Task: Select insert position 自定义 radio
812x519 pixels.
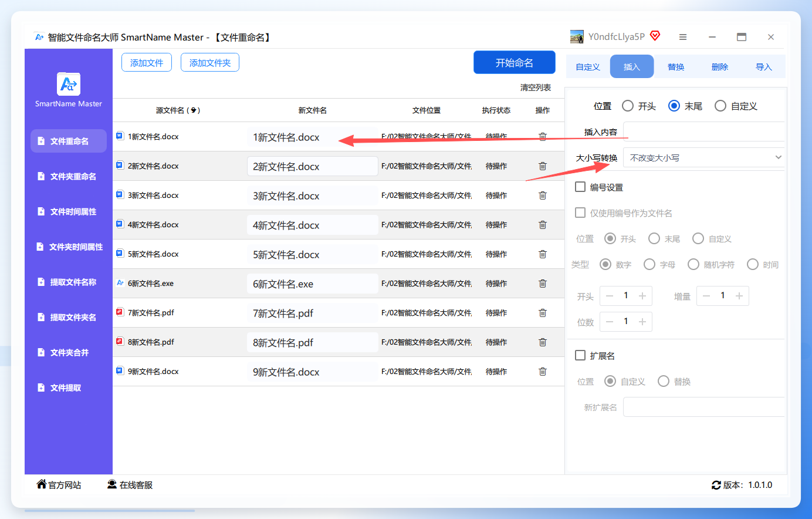Action: pyautogui.click(x=720, y=106)
